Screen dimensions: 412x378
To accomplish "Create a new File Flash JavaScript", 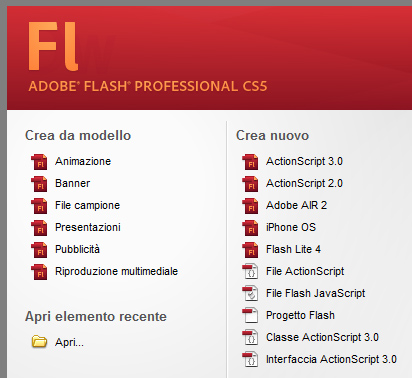I will pyautogui.click(x=315, y=293).
